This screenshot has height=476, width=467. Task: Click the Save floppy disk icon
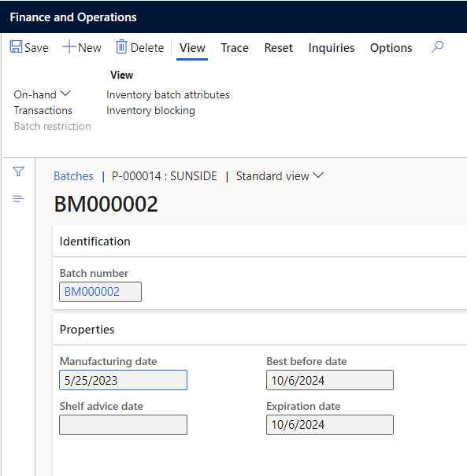(x=16, y=47)
